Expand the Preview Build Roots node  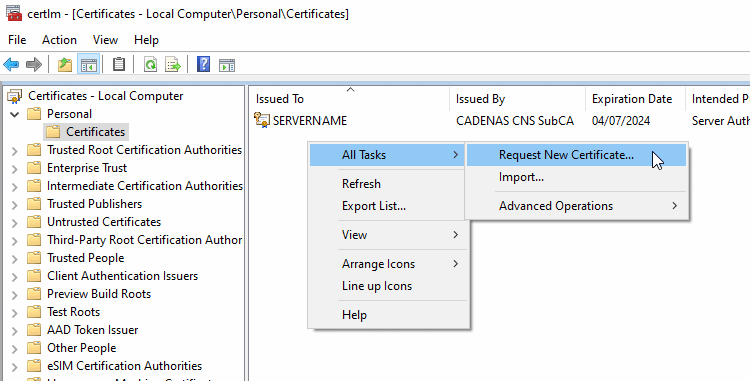(x=14, y=295)
